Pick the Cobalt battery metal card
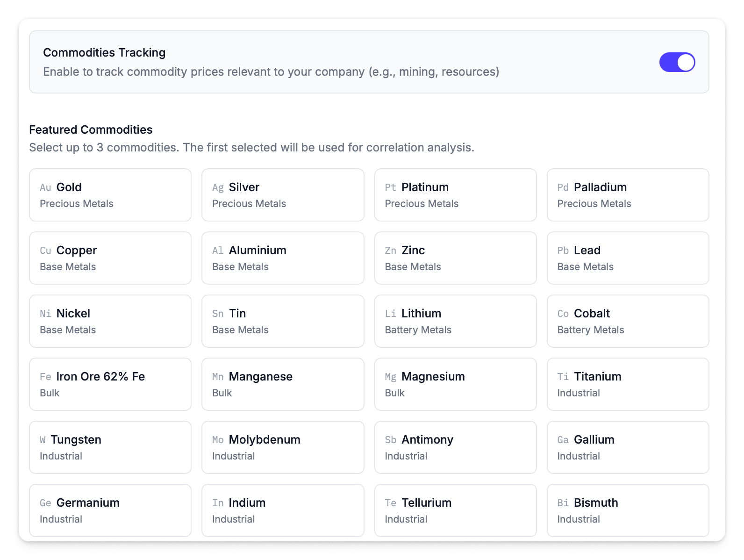 point(628,321)
